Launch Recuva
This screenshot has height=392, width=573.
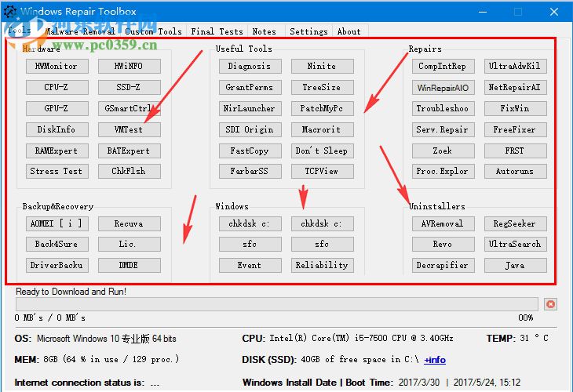point(129,223)
